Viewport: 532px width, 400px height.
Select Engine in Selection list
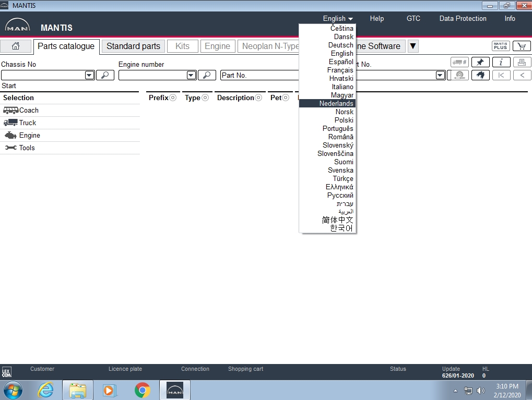(x=70, y=135)
